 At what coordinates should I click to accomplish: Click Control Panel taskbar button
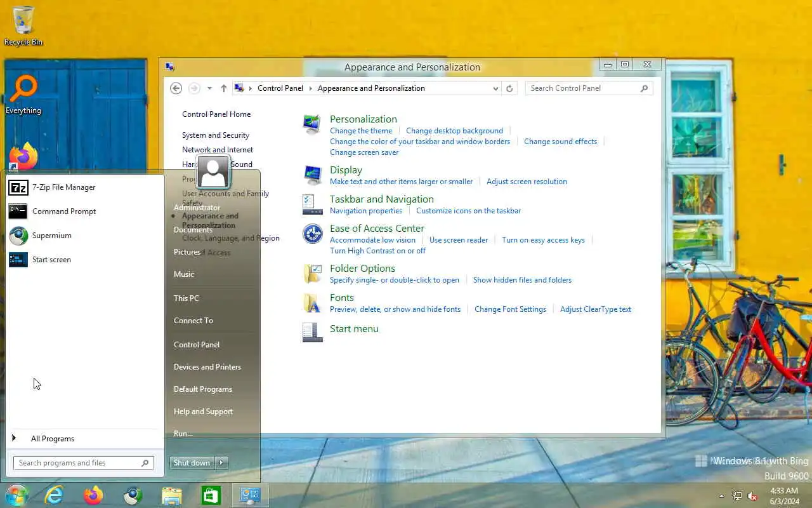[x=250, y=495]
